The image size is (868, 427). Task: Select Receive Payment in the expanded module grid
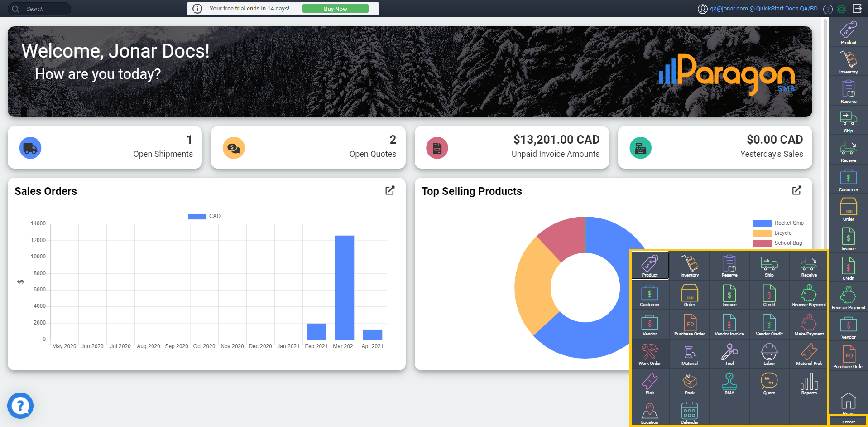pos(809,295)
